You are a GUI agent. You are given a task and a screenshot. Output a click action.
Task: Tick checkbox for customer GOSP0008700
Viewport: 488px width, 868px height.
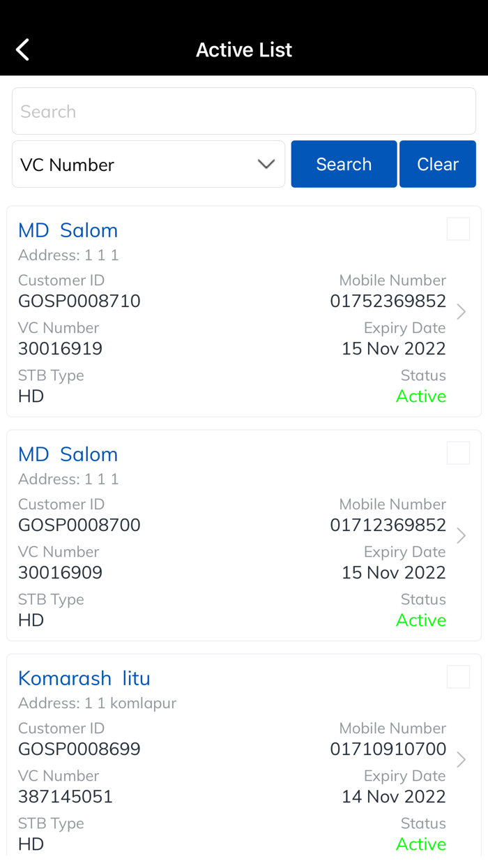point(458,453)
